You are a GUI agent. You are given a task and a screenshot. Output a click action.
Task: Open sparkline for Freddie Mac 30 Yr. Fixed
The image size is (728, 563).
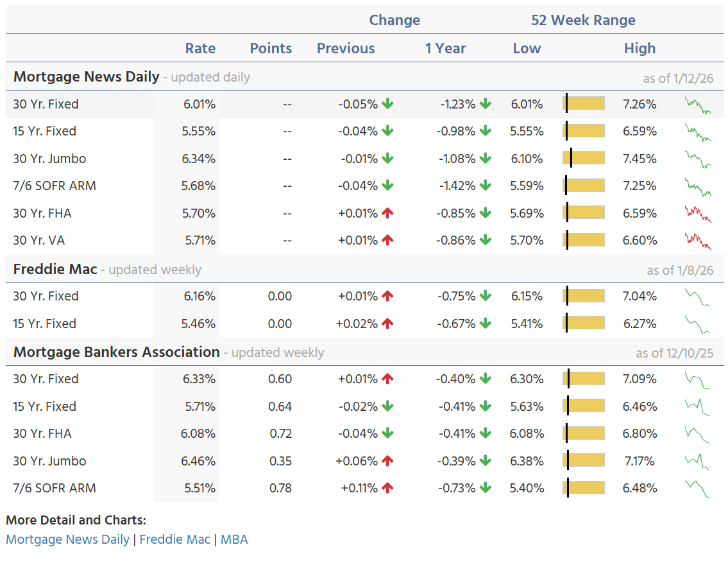pos(697,297)
